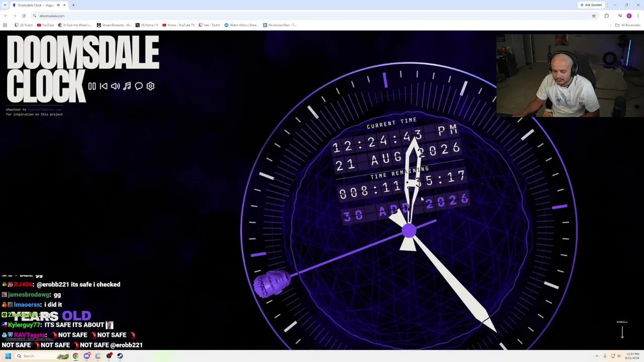Open Google Chrome from the taskbar

point(75,356)
